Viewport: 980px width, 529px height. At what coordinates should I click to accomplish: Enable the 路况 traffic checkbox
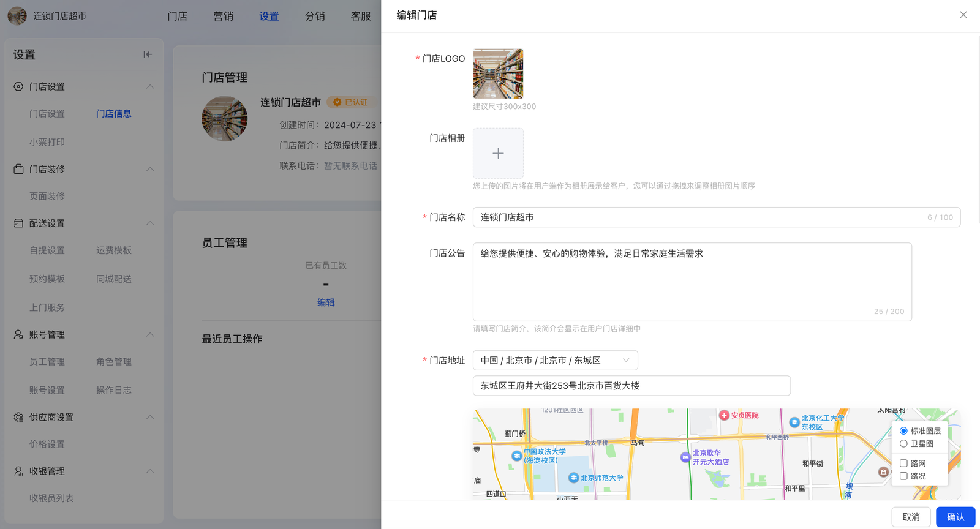point(903,476)
